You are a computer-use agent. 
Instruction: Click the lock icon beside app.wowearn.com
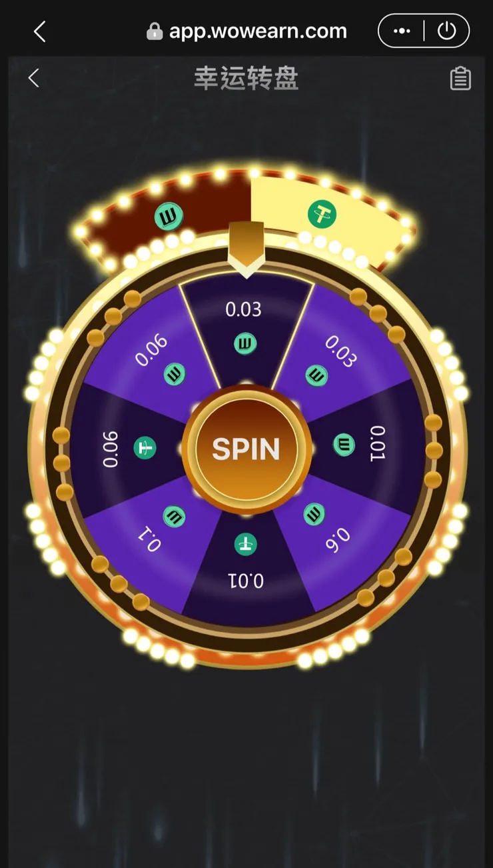pos(155,31)
